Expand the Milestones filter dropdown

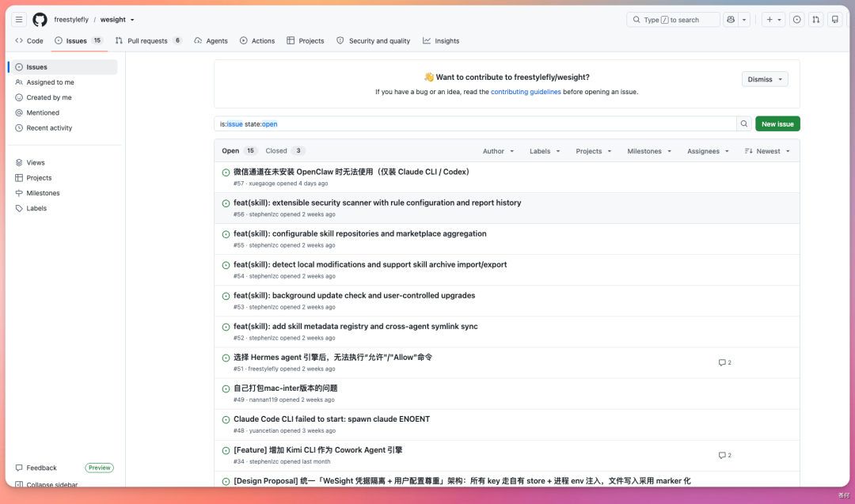click(x=649, y=151)
